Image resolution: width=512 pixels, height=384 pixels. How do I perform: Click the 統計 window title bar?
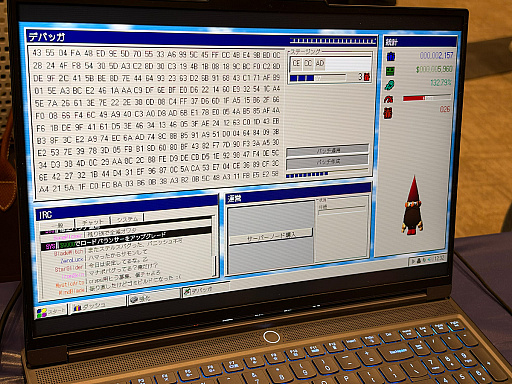tap(420, 42)
